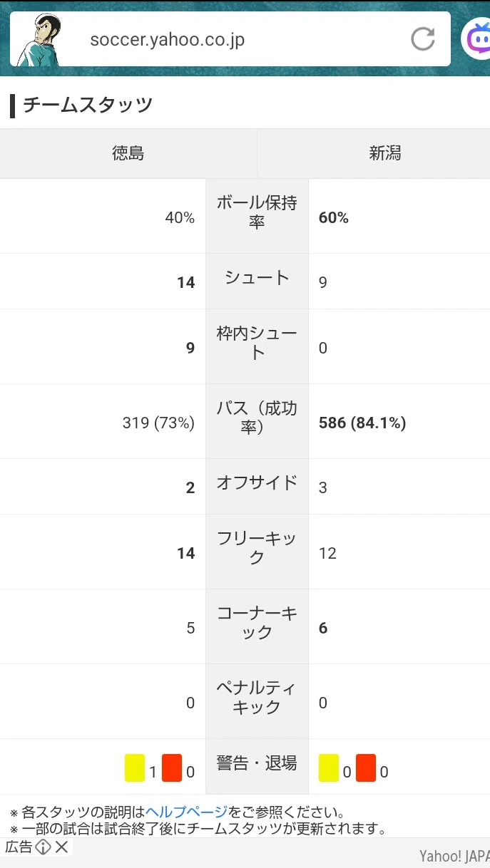The height and width of the screenshot is (868, 490).
Task: Tap 徳島's red card icon
Action: 172,768
